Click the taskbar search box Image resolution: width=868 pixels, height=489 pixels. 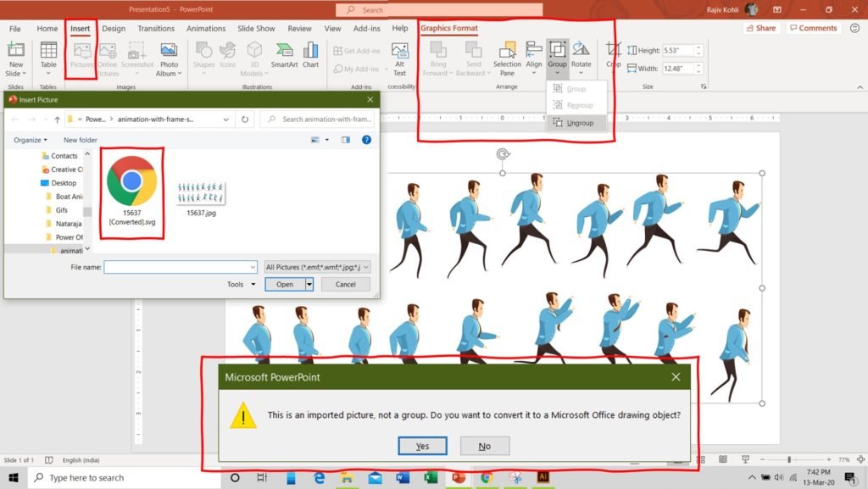coord(124,477)
